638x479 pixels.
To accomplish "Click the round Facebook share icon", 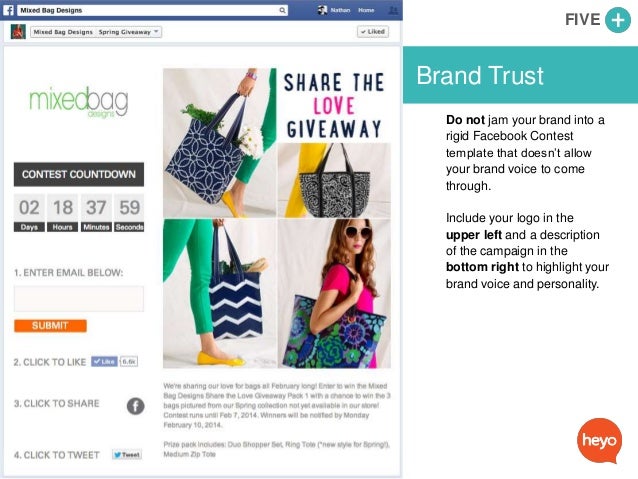I will [135, 406].
